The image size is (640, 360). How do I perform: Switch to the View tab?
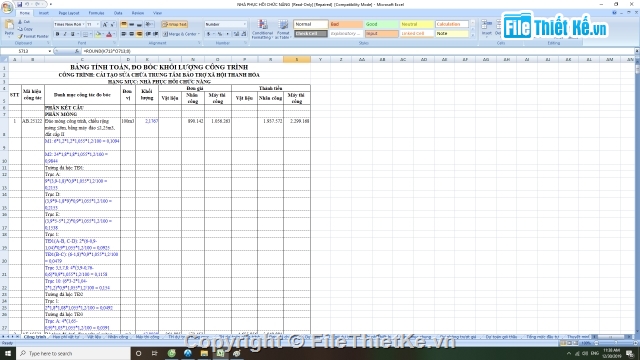[157, 13]
